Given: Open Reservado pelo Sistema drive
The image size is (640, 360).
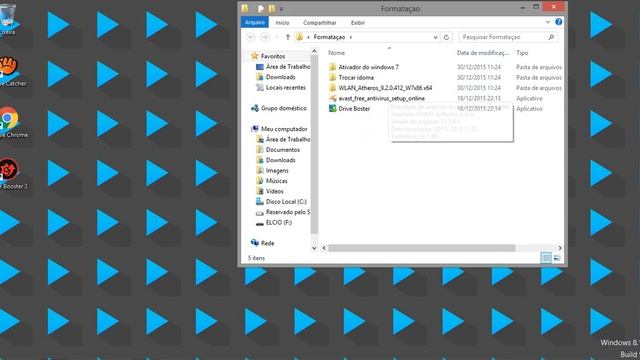Looking at the screenshot, I should (x=288, y=212).
